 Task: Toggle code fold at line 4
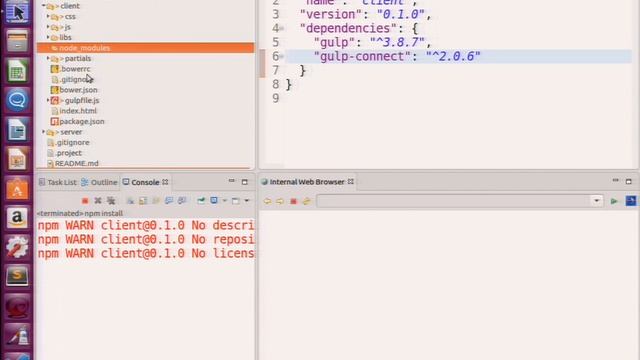282,29
